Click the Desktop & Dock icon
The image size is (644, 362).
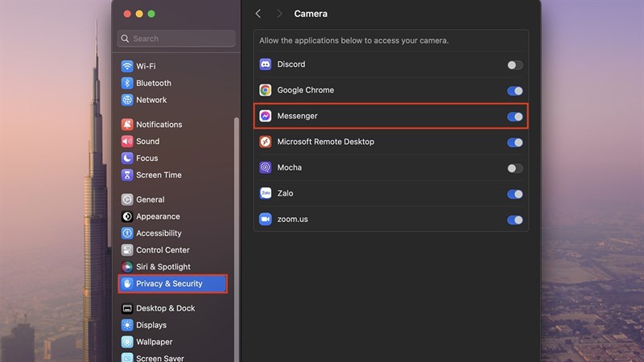[127, 308]
